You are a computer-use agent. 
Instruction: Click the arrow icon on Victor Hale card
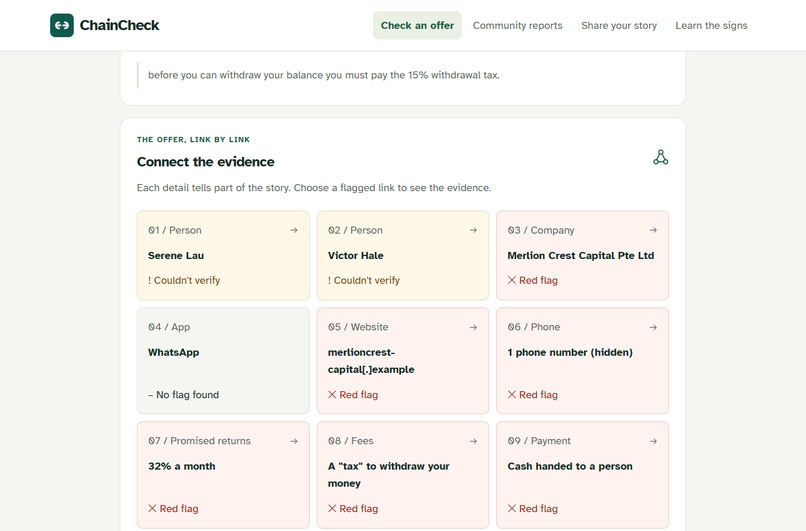click(x=473, y=230)
